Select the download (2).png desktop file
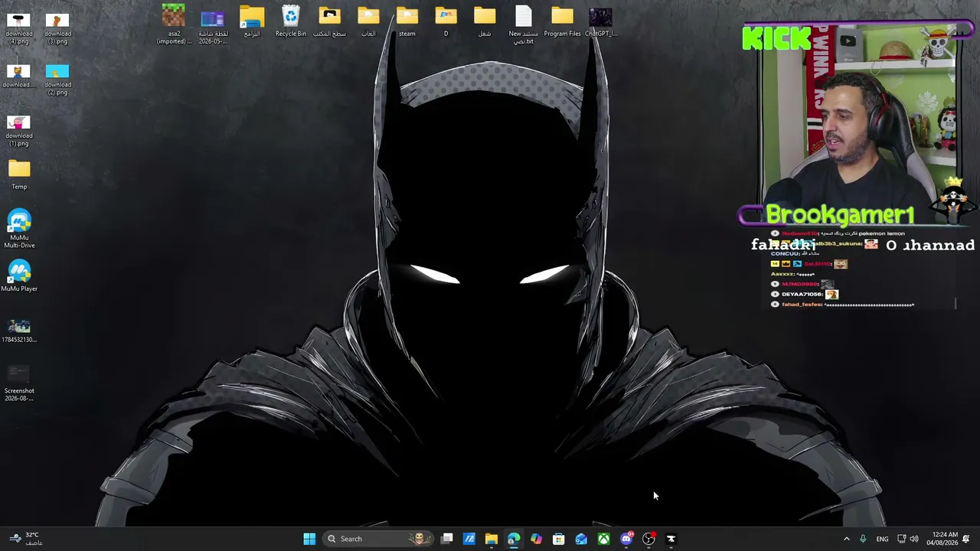 57,80
